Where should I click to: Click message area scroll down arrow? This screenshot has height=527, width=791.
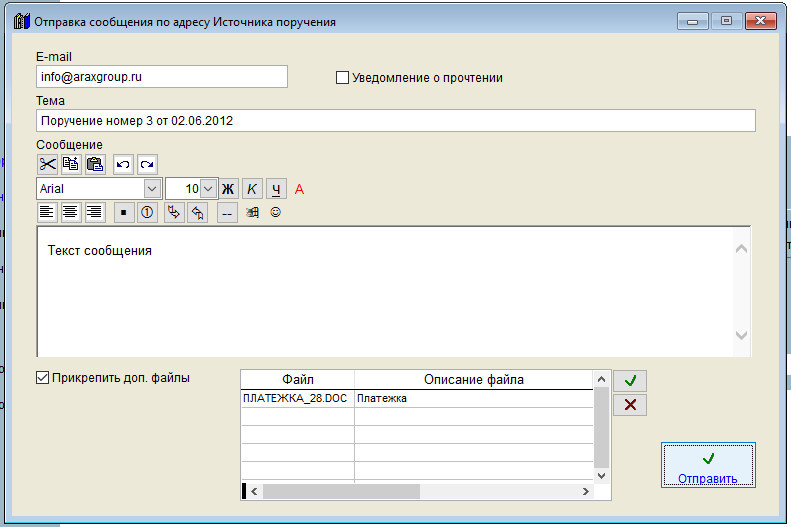pyautogui.click(x=741, y=335)
